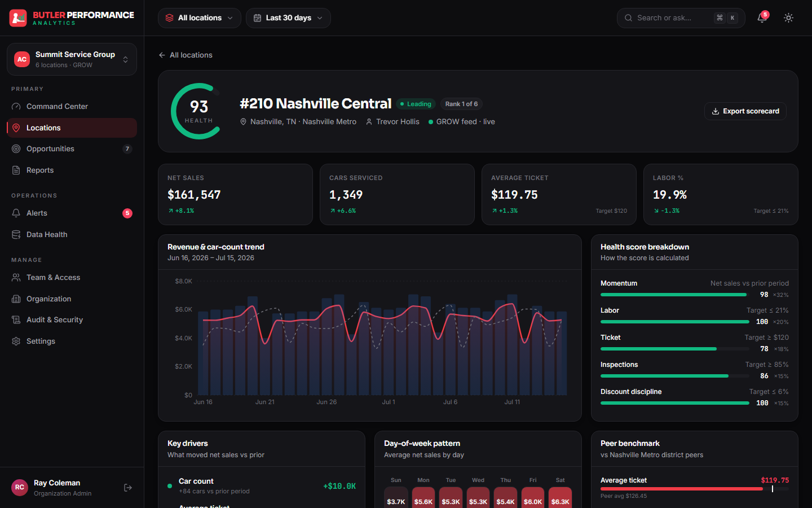Image resolution: width=812 pixels, height=508 pixels.
Task: Click the Nashville, TN · Nashville Metro text
Action: click(x=303, y=122)
